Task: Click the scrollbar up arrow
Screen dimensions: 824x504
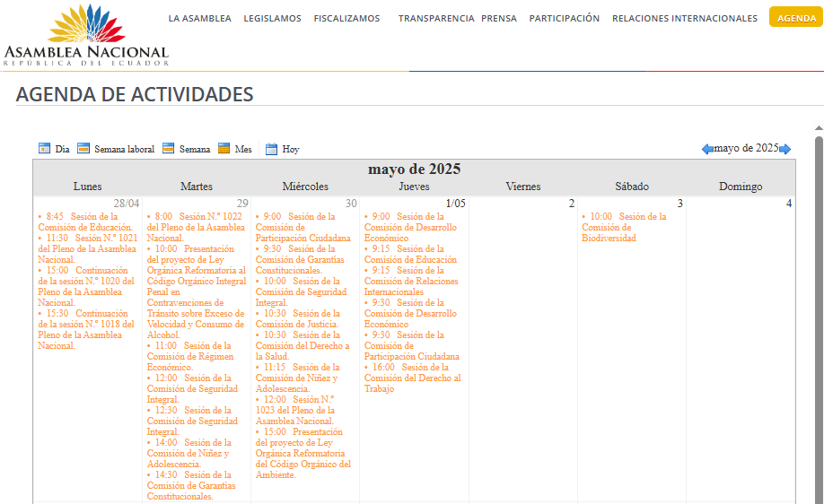Action: coord(819,127)
